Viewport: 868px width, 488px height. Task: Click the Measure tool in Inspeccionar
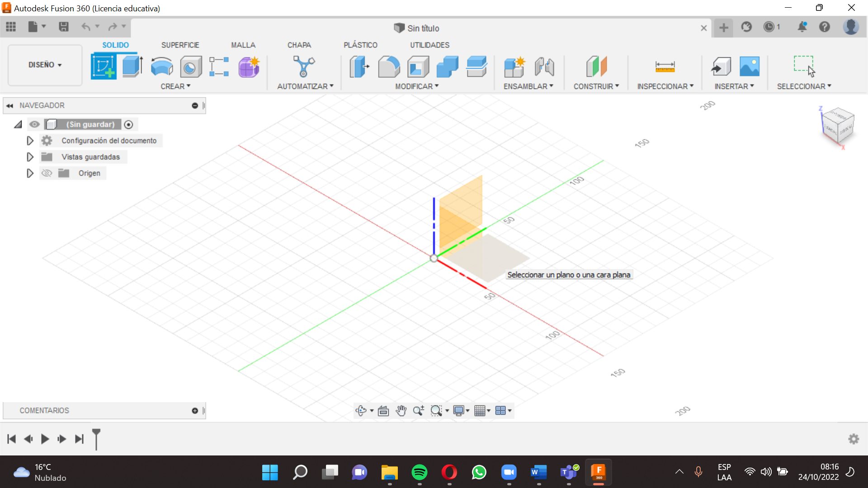(x=665, y=67)
